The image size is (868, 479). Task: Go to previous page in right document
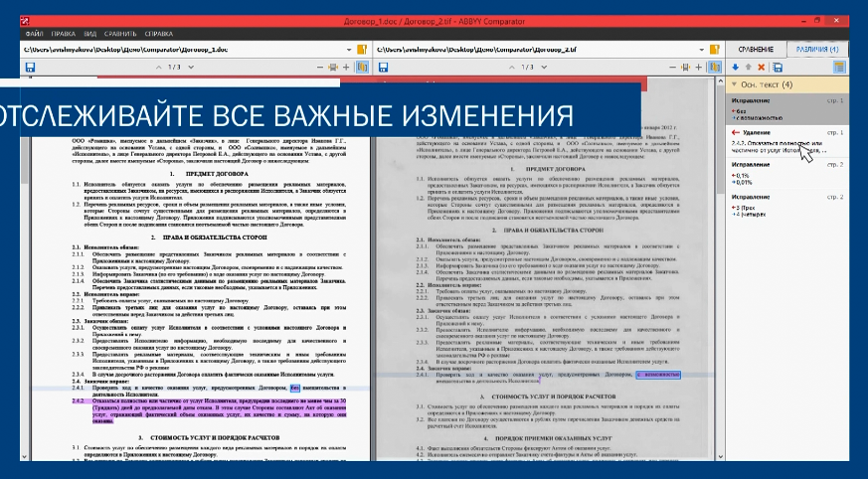pos(512,67)
